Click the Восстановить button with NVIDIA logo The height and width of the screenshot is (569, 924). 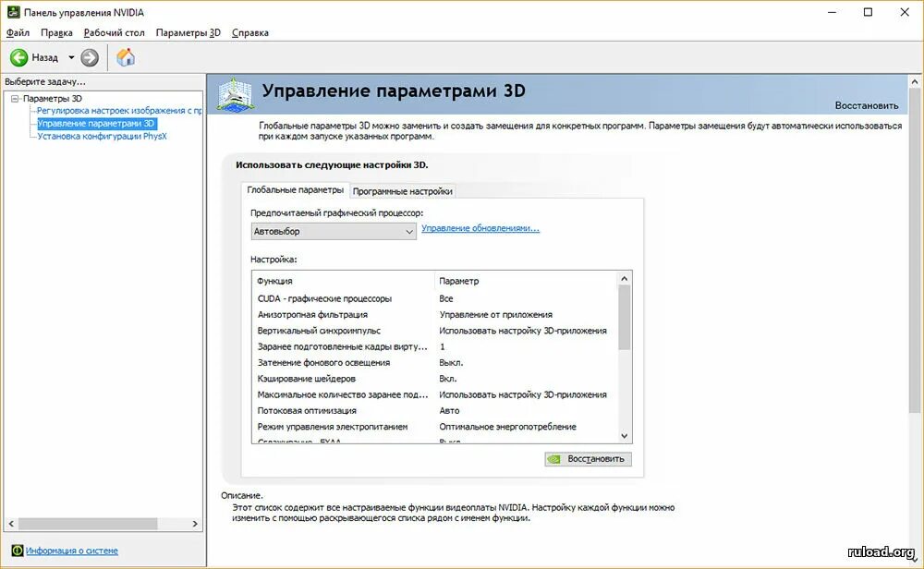coord(588,459)
